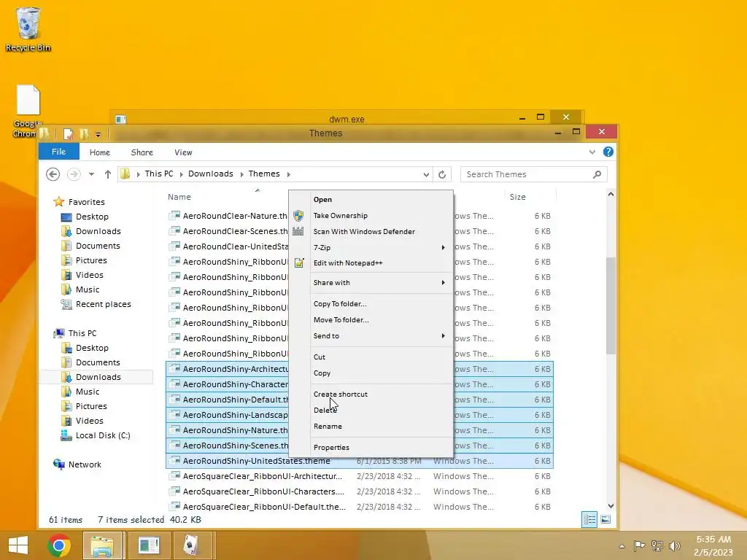Open the Recycle Bin desktop icon
The image size is (747, 560).
[x=28, y=28]
